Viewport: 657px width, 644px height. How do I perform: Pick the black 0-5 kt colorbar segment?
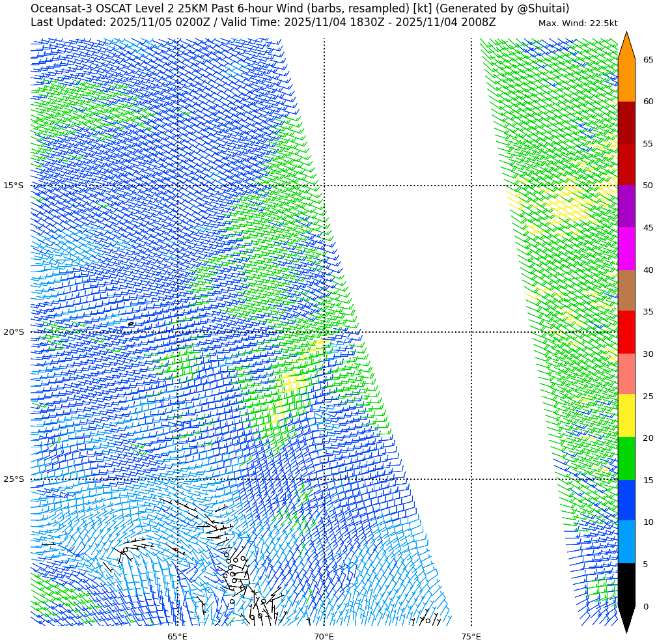626,585
